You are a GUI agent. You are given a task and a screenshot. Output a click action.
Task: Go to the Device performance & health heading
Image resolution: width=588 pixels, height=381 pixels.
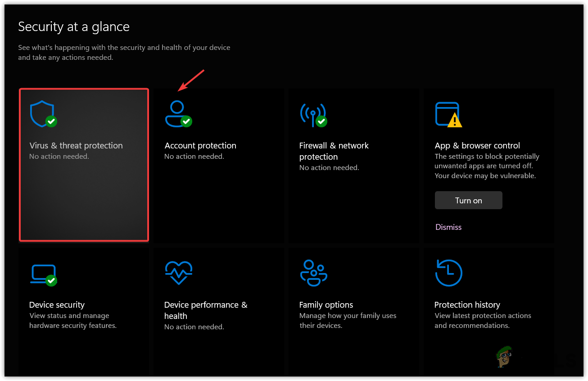coord(206,310)
